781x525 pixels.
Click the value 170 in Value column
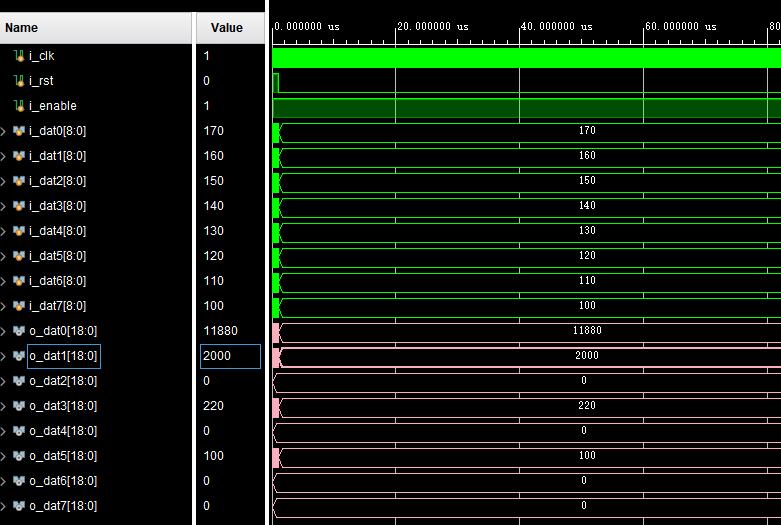[x=213, y=131]
